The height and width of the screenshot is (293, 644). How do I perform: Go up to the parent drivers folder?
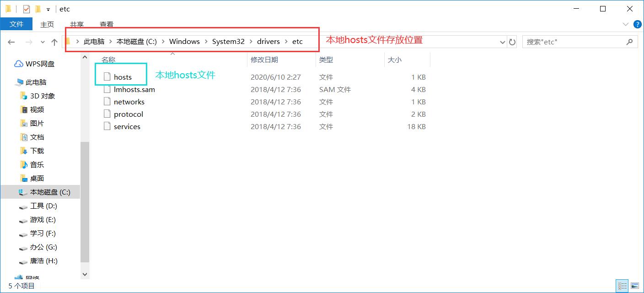coord(54,42)
